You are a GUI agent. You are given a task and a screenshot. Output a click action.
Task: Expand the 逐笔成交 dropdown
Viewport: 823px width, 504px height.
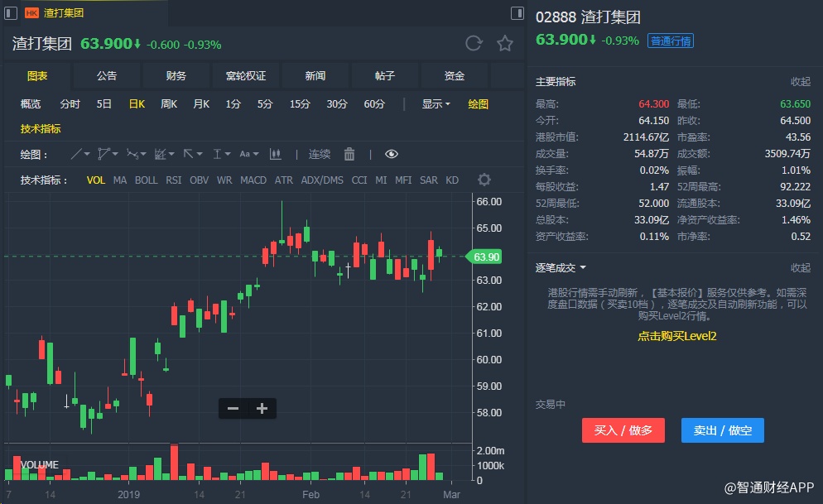[x=561, y=267]
